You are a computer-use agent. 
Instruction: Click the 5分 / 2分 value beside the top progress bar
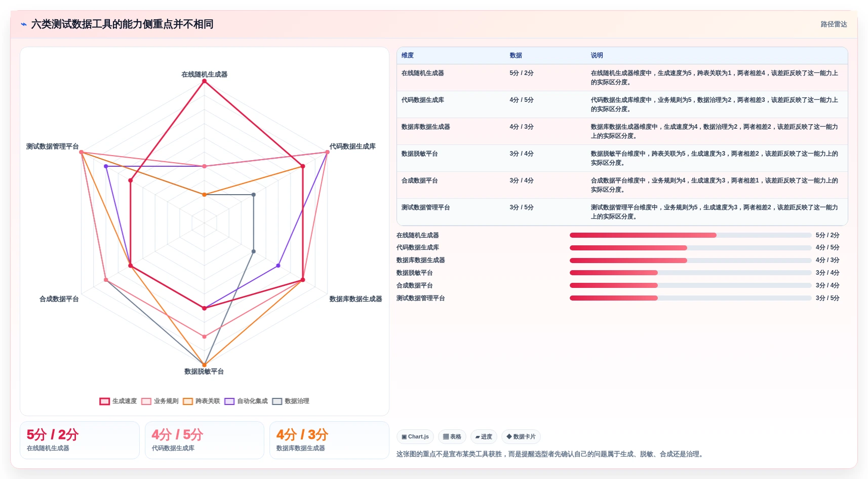[827, 235]
